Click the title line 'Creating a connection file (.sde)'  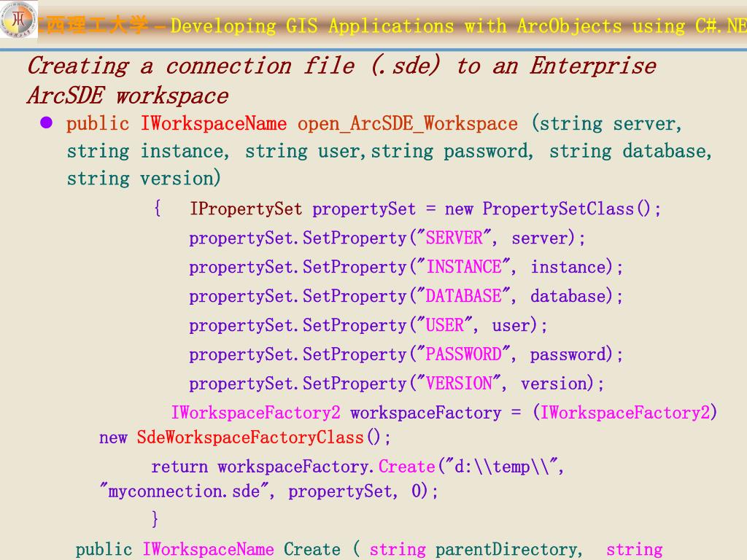coord(234,66)
